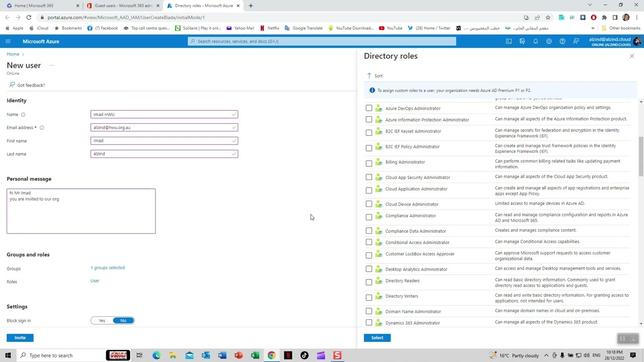Focus the Azure search resources box
The height and width of the screenshot is (362, 644).
click(x=322, y=41)
